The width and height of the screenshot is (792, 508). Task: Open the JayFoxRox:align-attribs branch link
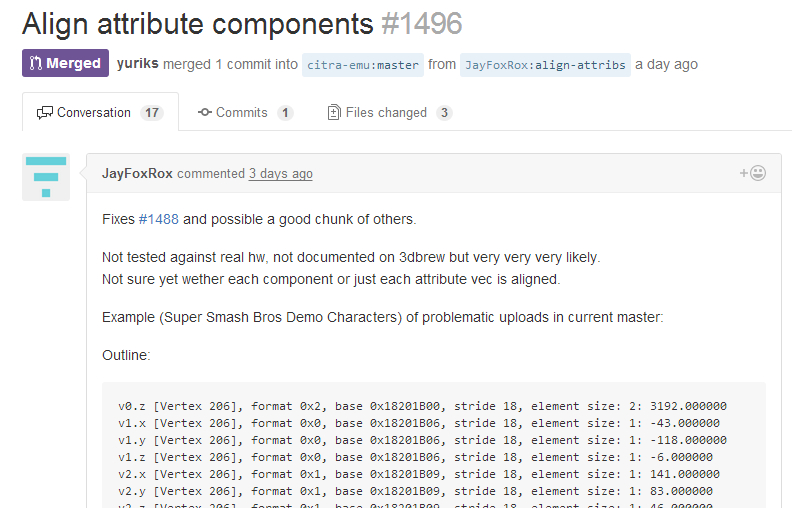(x=545, y=65)
